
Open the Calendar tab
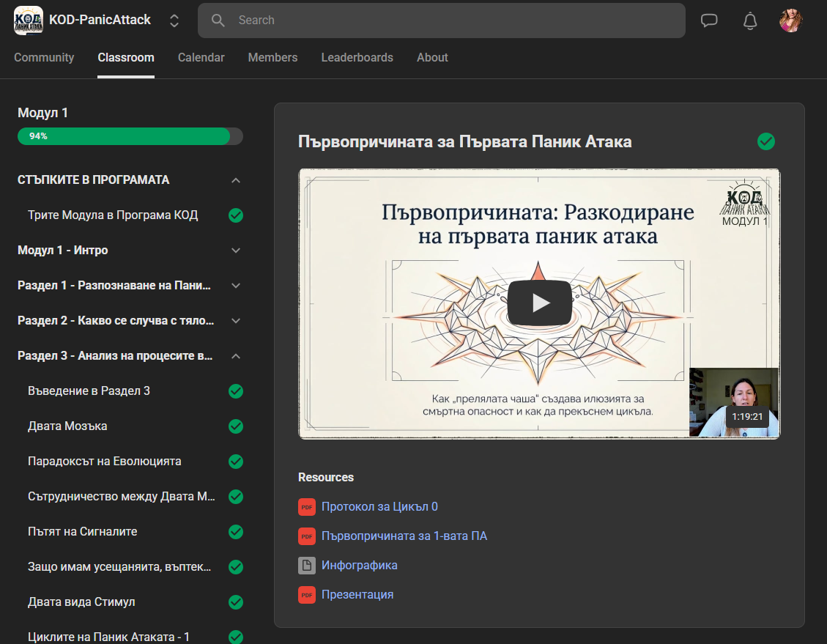[x=201, y=57]
